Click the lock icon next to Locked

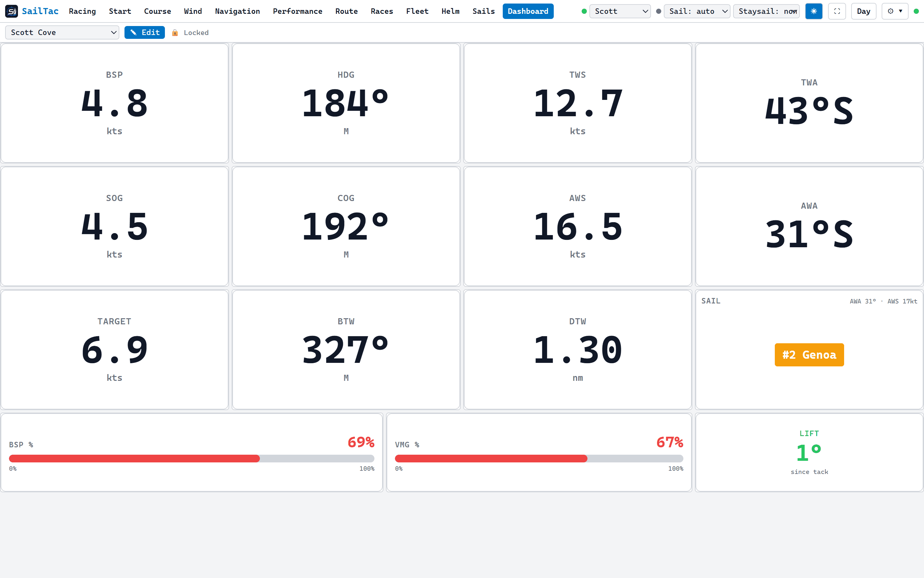pos(175,33)
